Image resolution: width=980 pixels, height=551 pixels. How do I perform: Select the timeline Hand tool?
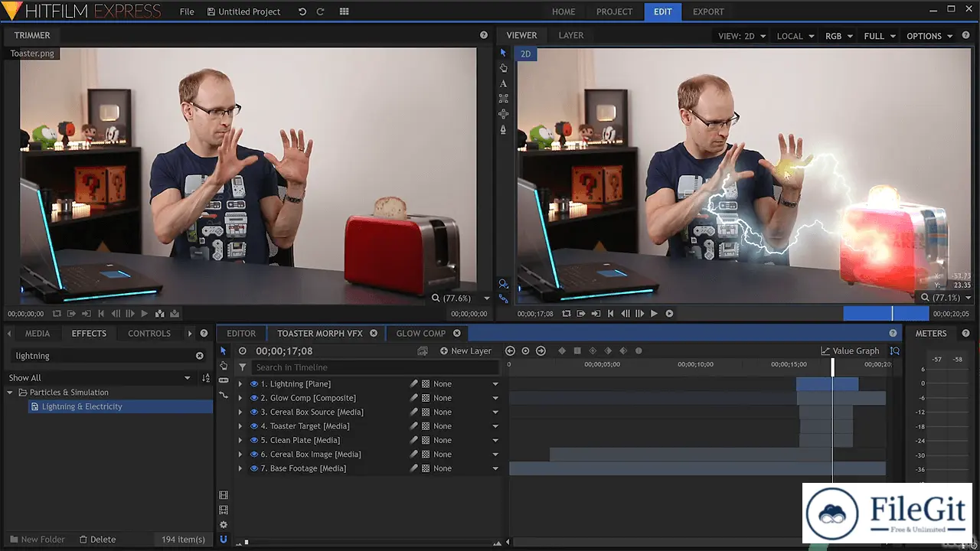point(224,366)
